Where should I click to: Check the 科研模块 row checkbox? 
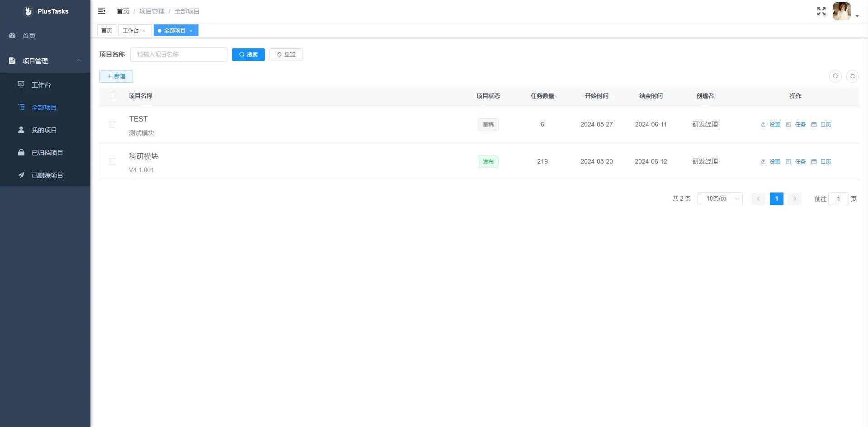[x=112, y=161]
